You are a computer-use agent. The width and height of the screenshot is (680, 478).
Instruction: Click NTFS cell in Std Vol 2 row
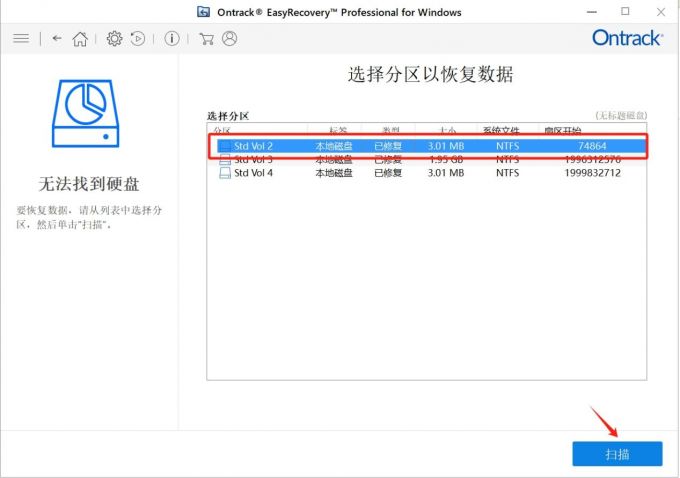(507, 146)
